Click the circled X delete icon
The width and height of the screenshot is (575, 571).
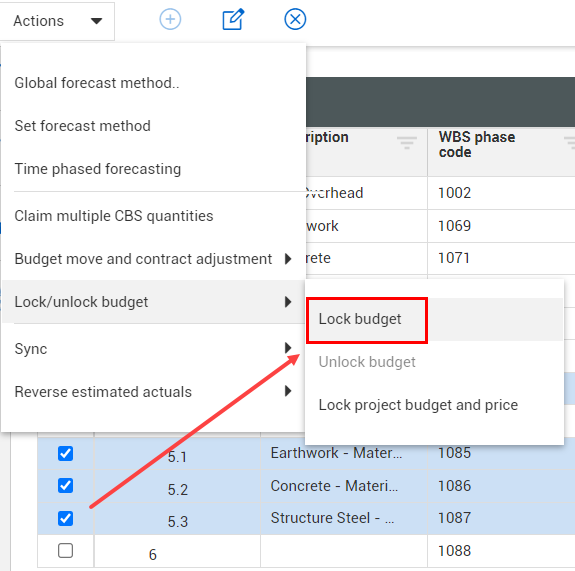[x=295, y=19]
